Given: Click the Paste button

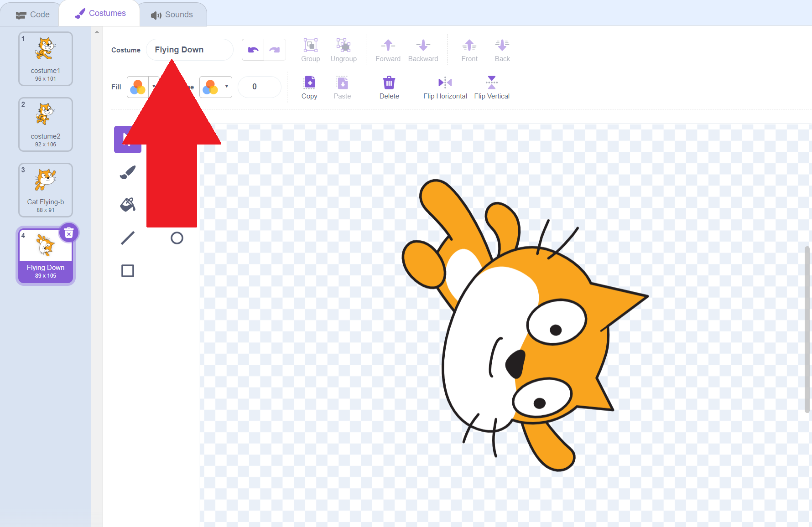Looking at the screenshot, I should (342, 88).
